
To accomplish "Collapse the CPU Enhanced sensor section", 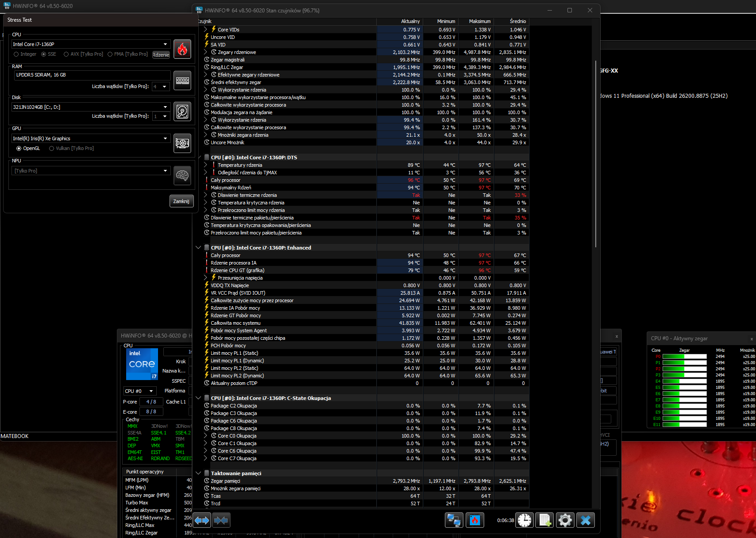I will pos(198,248).
